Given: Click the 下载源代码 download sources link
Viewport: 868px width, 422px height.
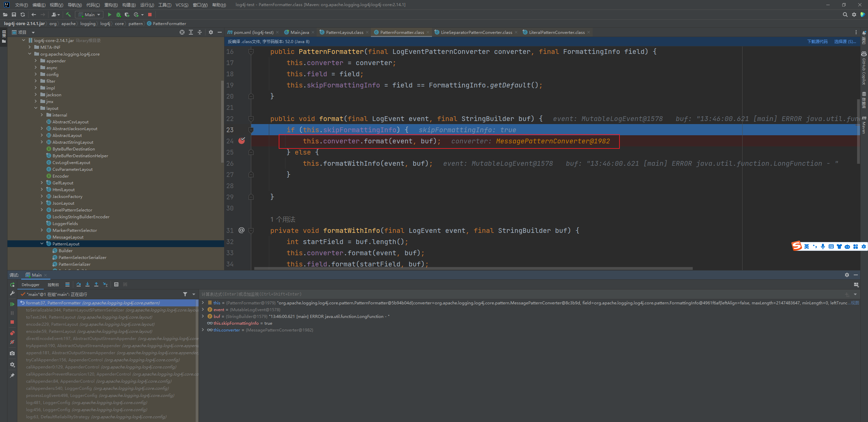Looking at the screenshot, I should tap(817, 41).
